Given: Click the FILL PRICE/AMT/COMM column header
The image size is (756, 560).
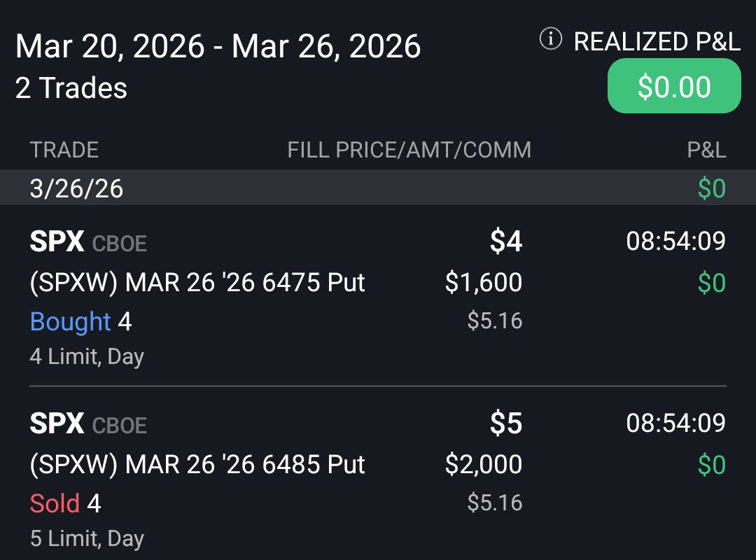Looking at the screenshot, I should [x=409, y=149].
